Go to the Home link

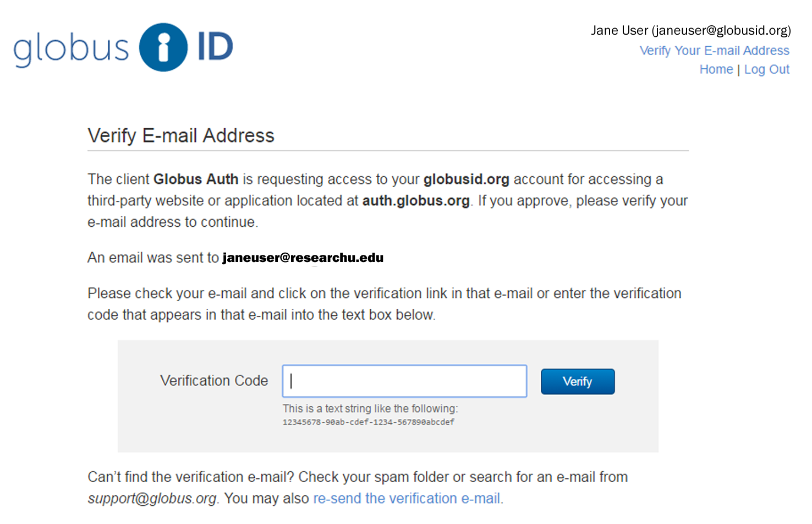[716, 69]
